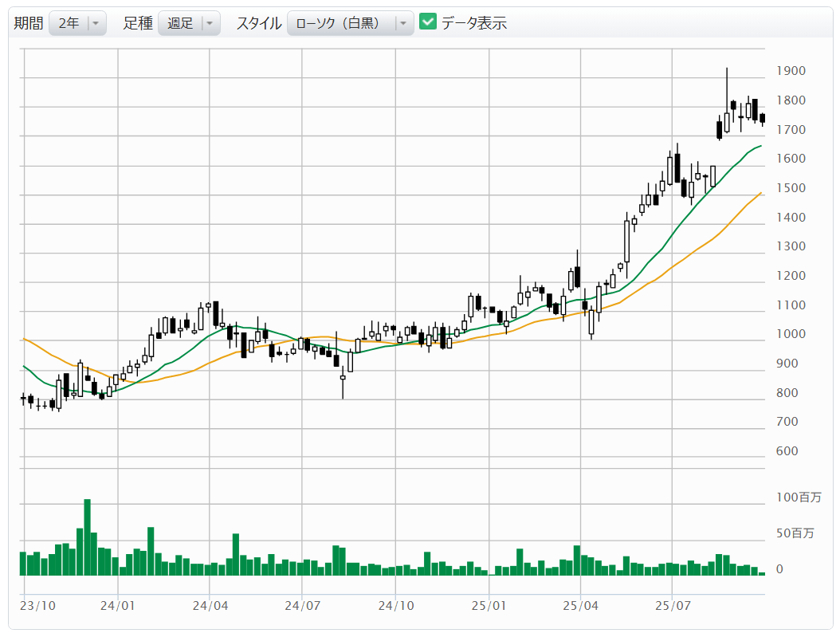Click the 25/07 date label on axis

[673, 606]
